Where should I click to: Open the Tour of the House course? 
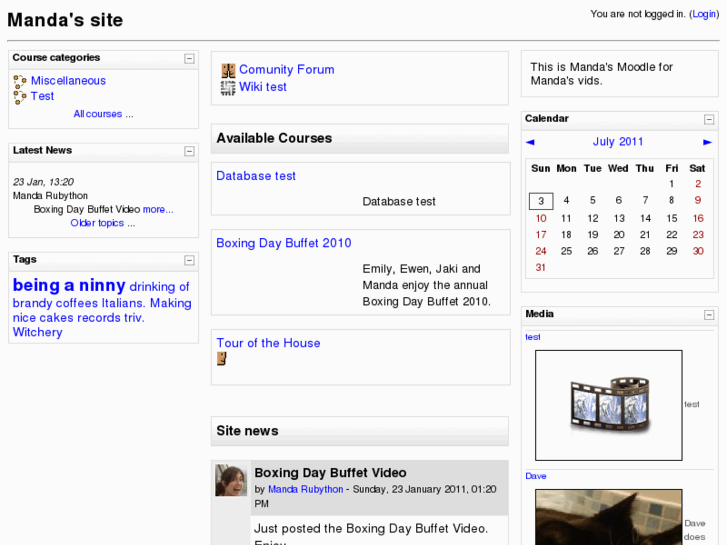click(268, 343)
